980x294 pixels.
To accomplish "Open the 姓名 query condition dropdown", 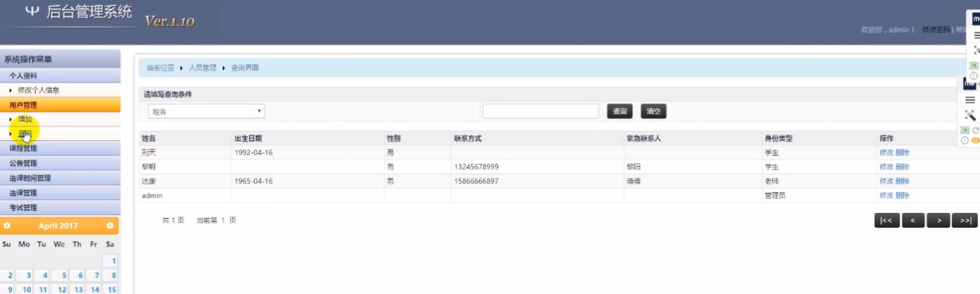I will [206, 111].
